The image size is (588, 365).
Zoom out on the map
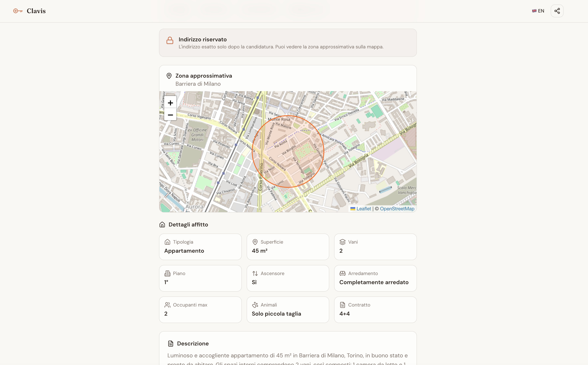click(170, 115)
